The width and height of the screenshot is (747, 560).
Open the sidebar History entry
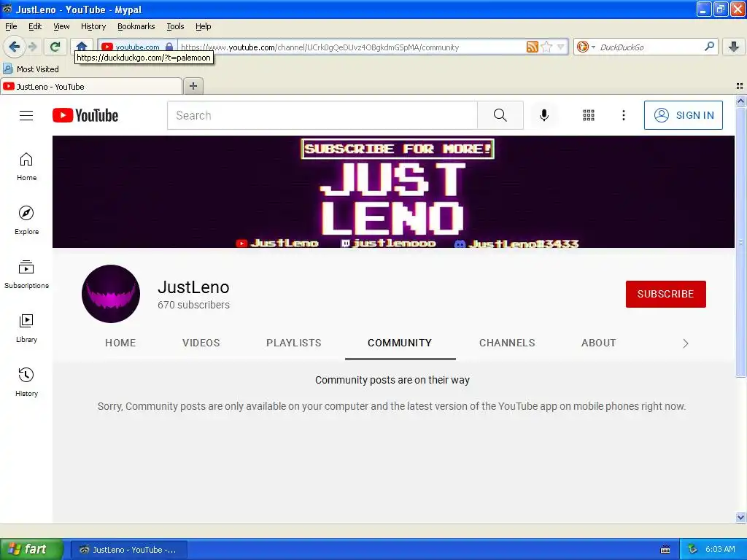click(x=26, y=382)
